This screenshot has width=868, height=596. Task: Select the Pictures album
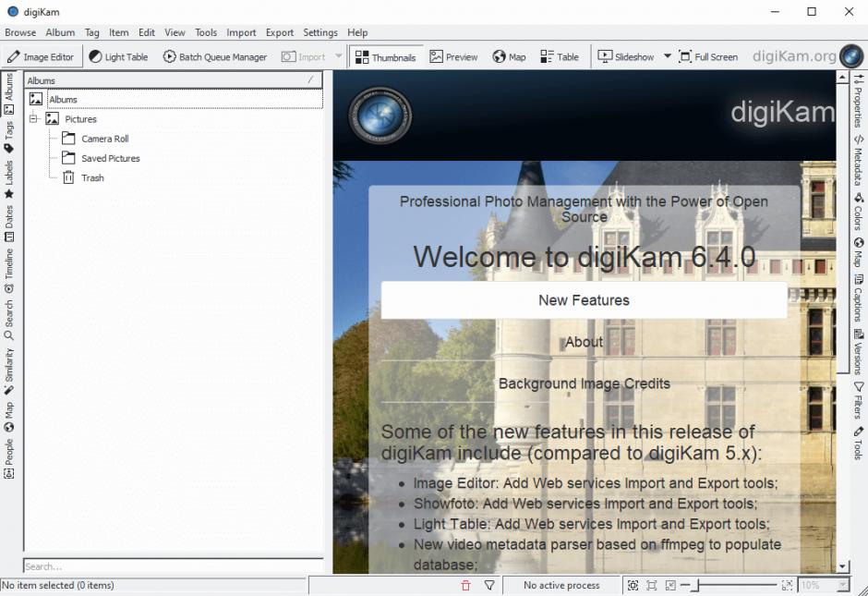(x=80, y=119)
